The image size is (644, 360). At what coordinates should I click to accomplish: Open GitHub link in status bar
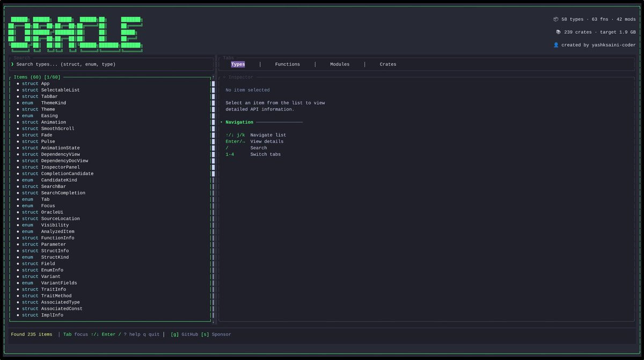point(185,335)
